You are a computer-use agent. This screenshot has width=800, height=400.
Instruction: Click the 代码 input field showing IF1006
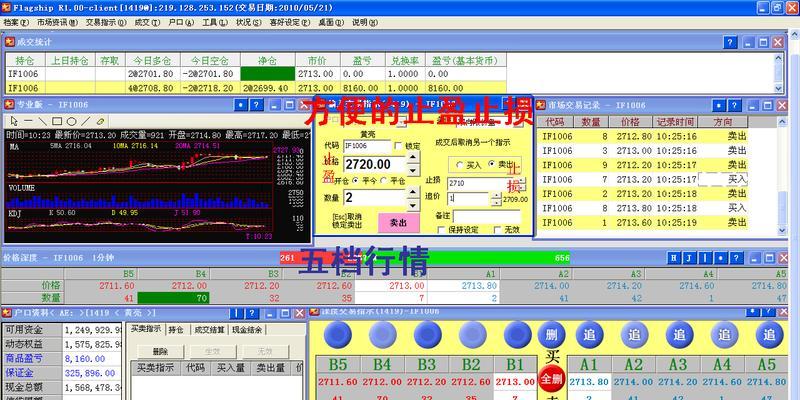tap(367, 146)
